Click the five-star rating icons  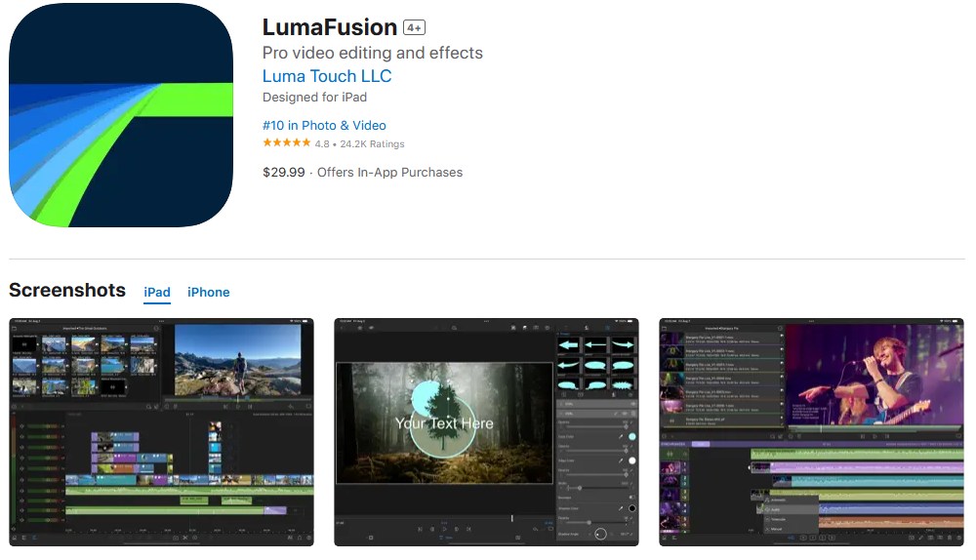click(x=286, y=143)
